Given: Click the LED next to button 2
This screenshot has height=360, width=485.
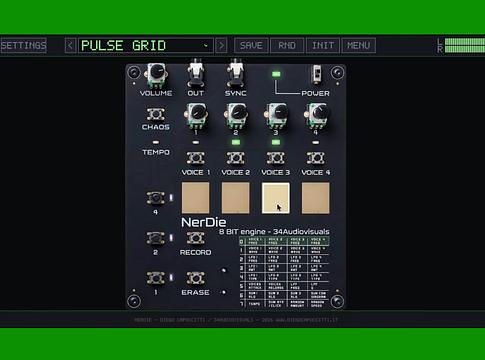Looking at the screenshot, I should click(x=171, y=238).
